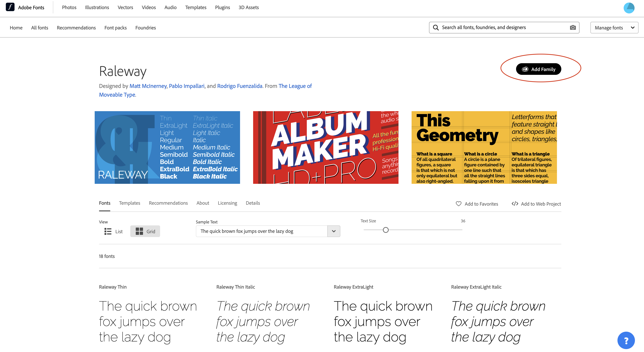Image resolution: width=644 pixels, height=352 pixels.
Task: Open the help question mark icon
Action: click(x=626, y=340)
